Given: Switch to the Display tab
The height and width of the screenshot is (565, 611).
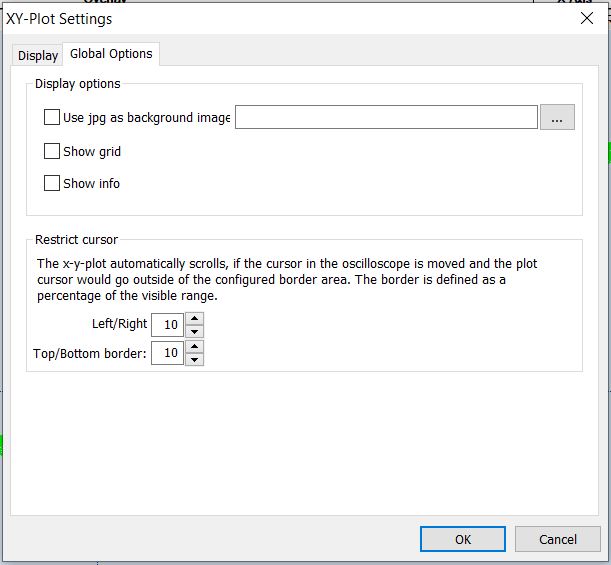Looking at the screenshot, I should (x=38, y=55).
